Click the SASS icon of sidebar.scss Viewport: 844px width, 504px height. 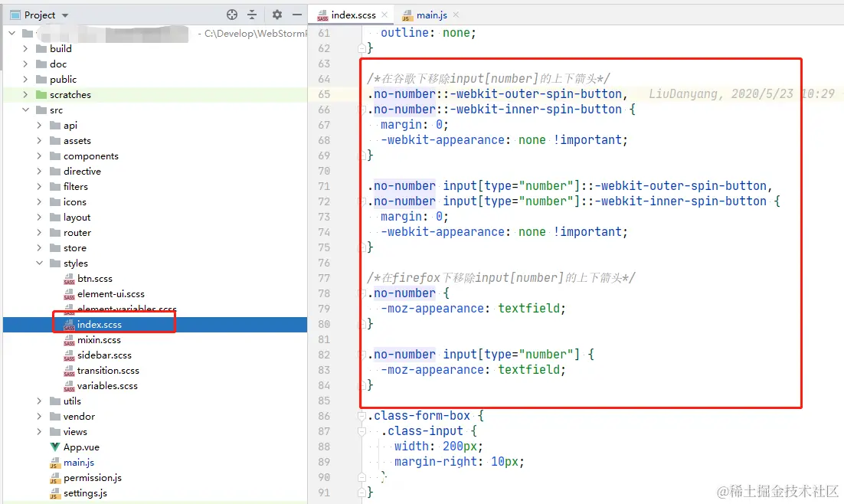(x=69, y=356)
